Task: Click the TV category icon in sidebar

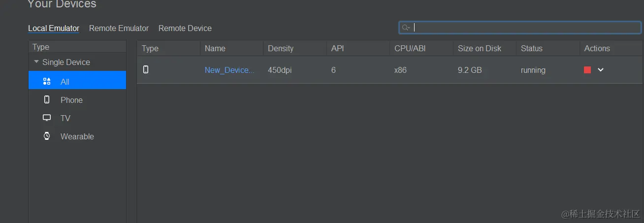Action: pyautogui.click(x=47, y=118)
